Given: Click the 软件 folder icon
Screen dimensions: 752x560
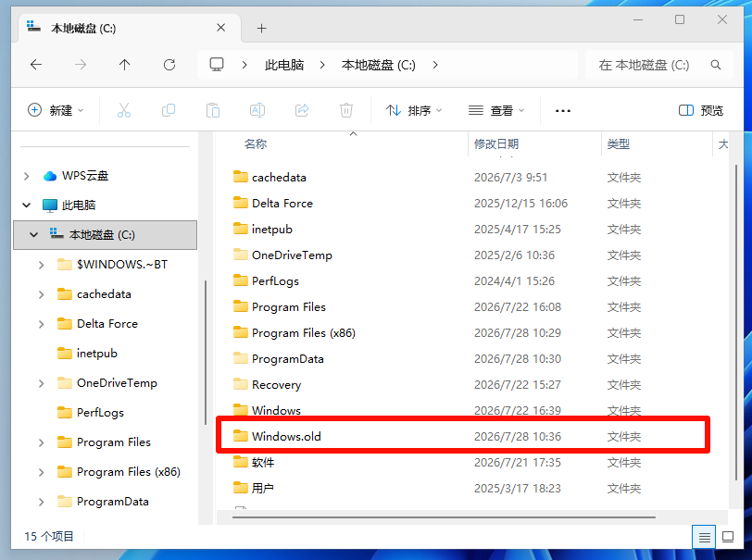Looking at the screenshot, I should pos(240,462).
